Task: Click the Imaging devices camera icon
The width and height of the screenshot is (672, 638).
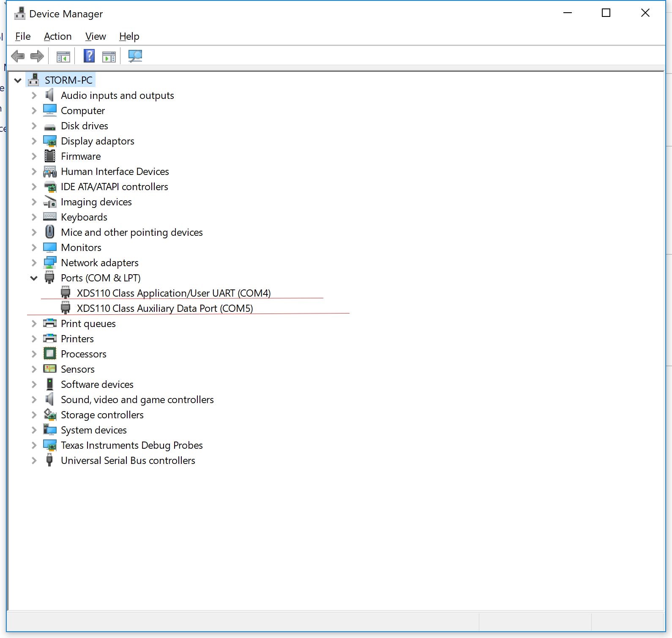Action: [x=50, y=202]
